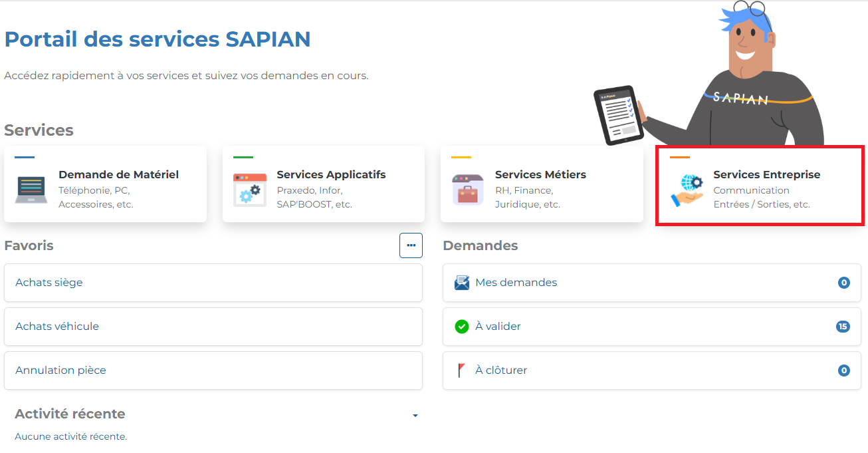This screenshot has height=453, width=868.
Task: Click the RH, Finance, Juridique description
Action: click(x=528, y=198)
